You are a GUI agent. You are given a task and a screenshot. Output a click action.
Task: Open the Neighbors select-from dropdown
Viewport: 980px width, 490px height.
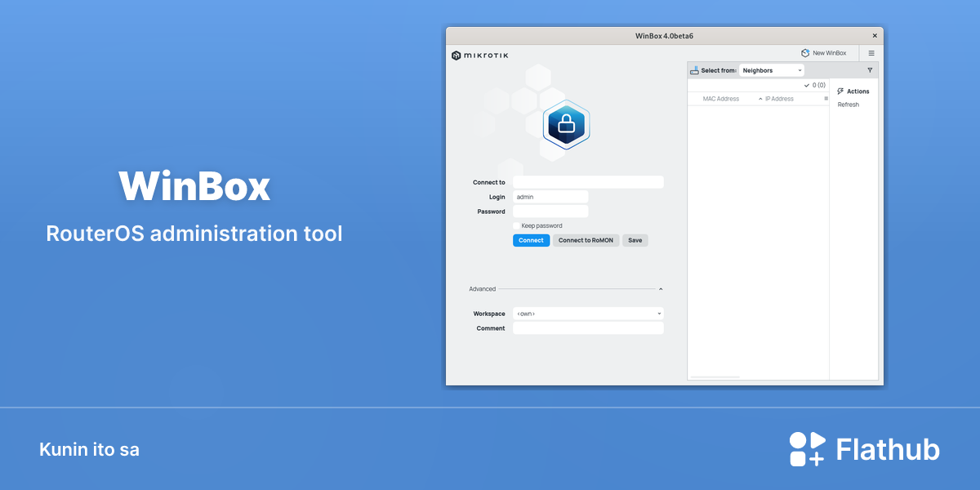point(772,70)
